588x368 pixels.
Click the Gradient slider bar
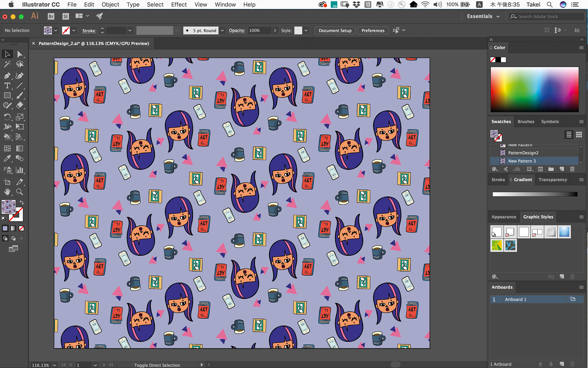point(535,194)
